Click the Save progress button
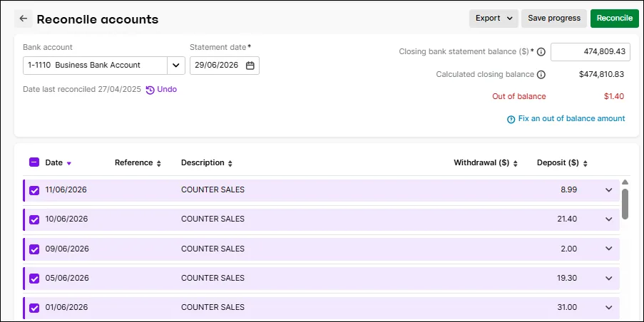Viewport: 644px width, 322px height. 554,19
